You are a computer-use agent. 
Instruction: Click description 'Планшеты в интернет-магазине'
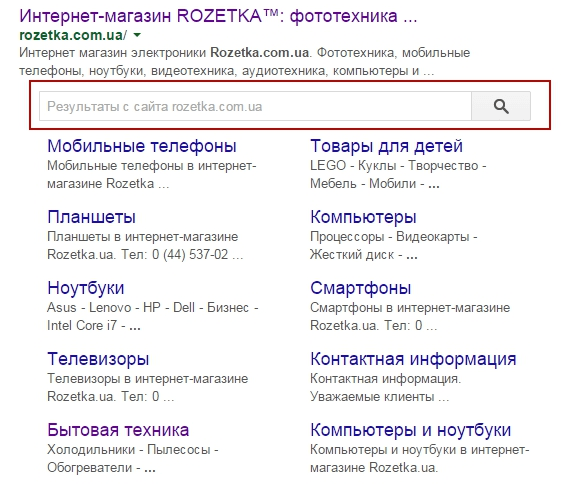pos(143,236)
